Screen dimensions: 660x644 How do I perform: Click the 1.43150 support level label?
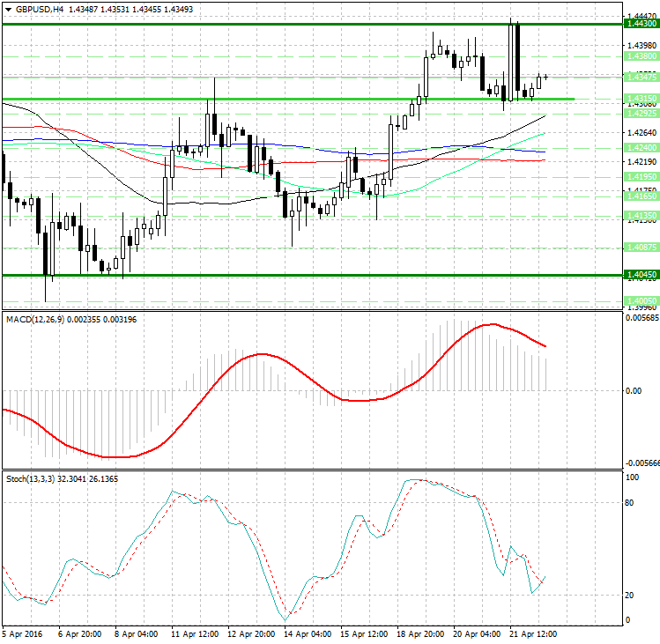tap(640, 99)
